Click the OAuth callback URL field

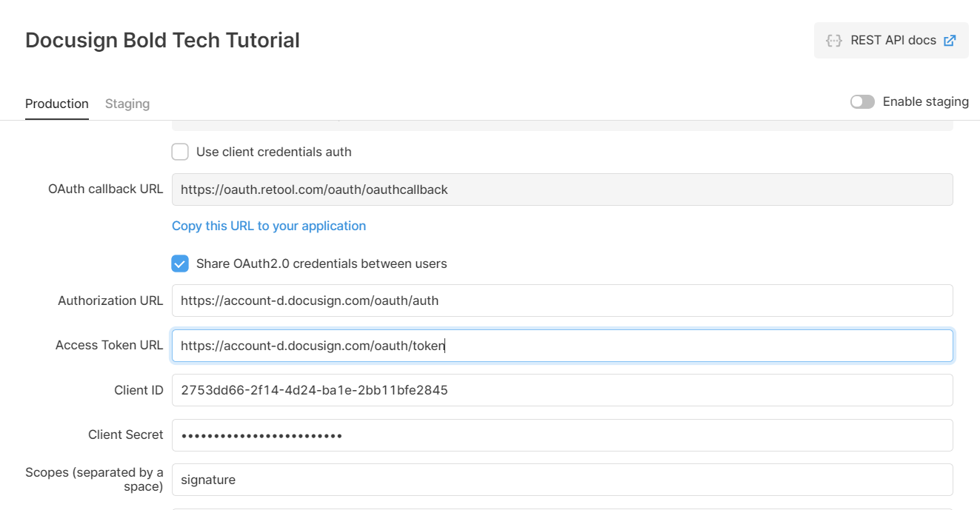click(x=562, y=189)
